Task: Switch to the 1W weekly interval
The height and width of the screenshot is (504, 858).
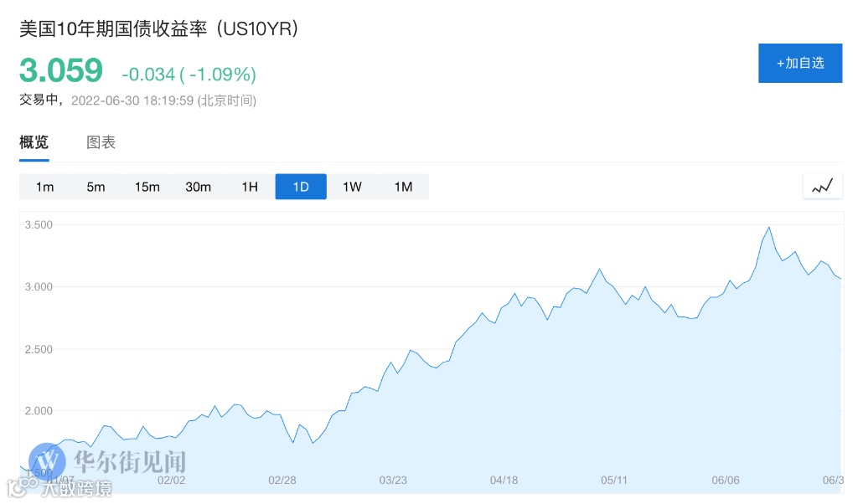Action: 352,187
